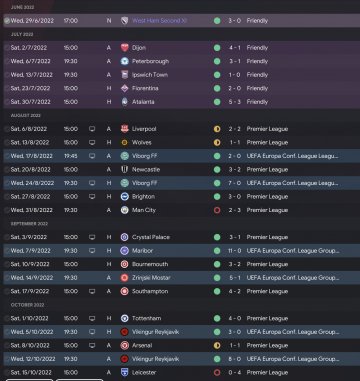Click the red loss indicator for Leicester match

pyautogui.click(x=217, y=372)
